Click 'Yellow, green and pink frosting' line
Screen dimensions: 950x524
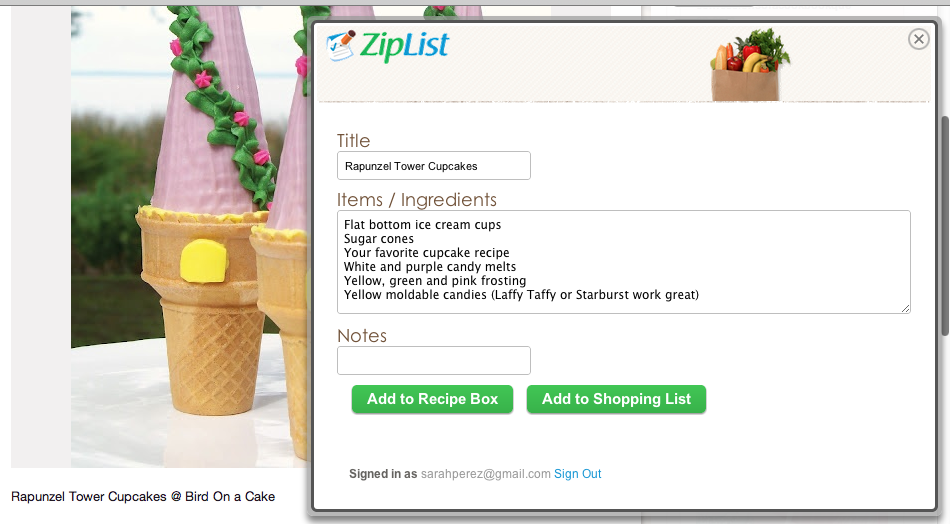click(x=435, y=280)
